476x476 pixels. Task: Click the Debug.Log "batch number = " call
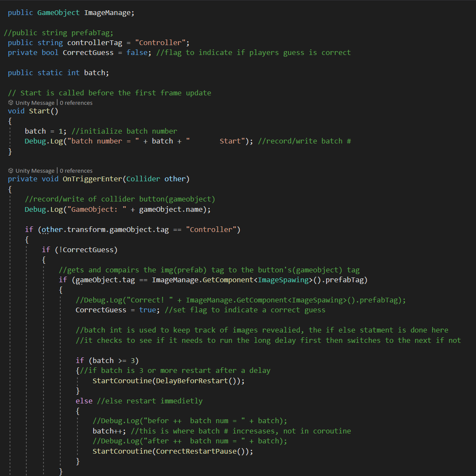tap(139, 141)
